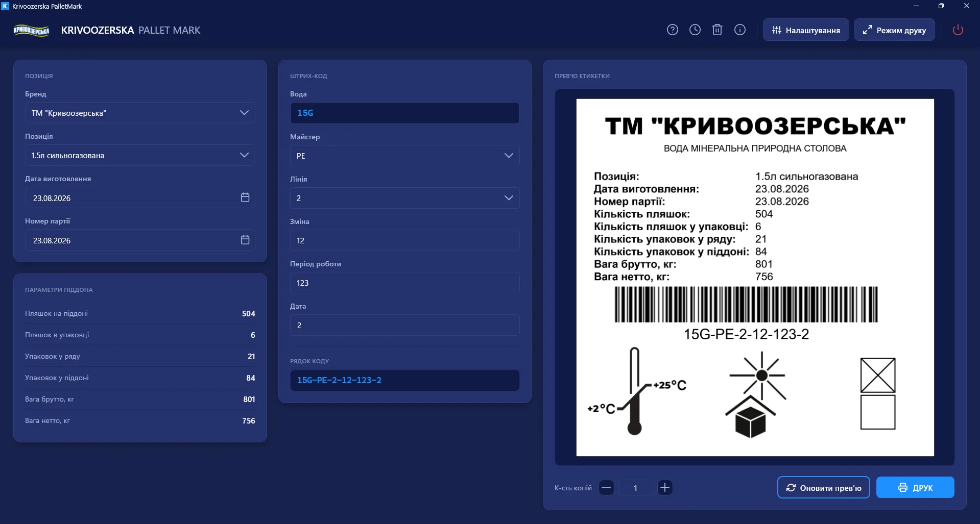Image resolution: width=980 pixels, height=524 pixels.
Task: Expand the Позиція dropdown
Action: [140, 155]
